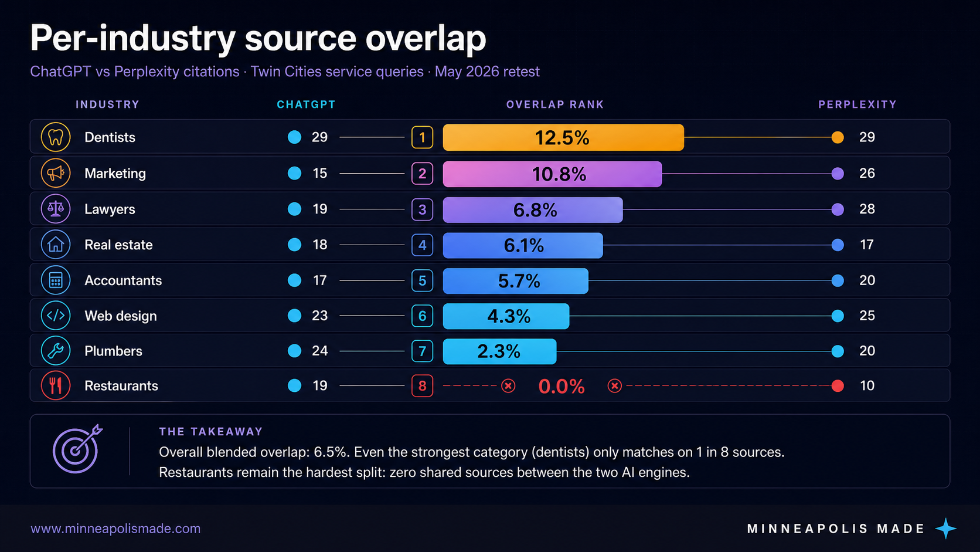Viewport: 980px width, 552px height.
Task: Click the blue ChatGPT dot for Plumbers
Action: click(x=294, y=351)
